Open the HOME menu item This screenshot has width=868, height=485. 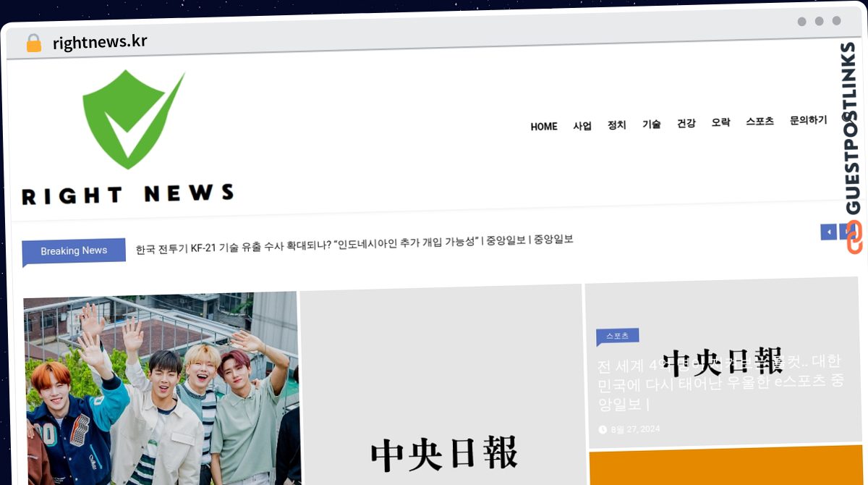point(544,127)
